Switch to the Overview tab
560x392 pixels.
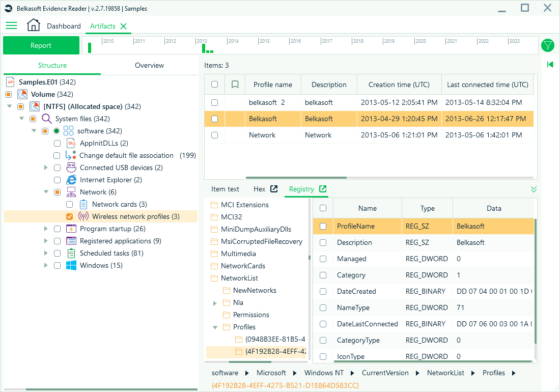(x=149, y=65)
